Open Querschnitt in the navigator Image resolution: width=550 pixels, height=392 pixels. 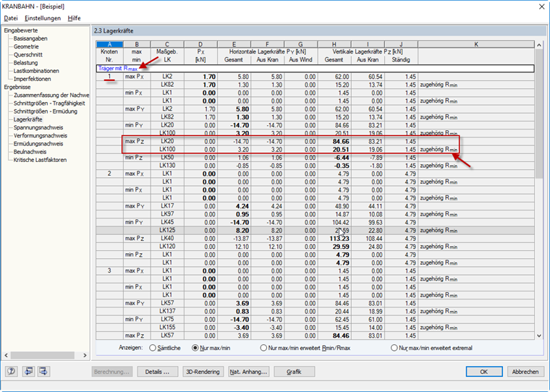click(28, 55)
